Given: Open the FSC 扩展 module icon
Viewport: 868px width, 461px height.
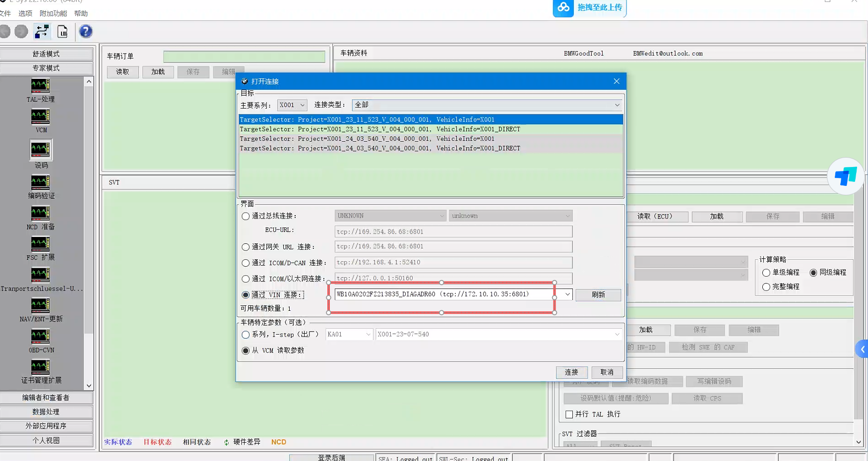Looking at the screenshot, I should (41, 244).
